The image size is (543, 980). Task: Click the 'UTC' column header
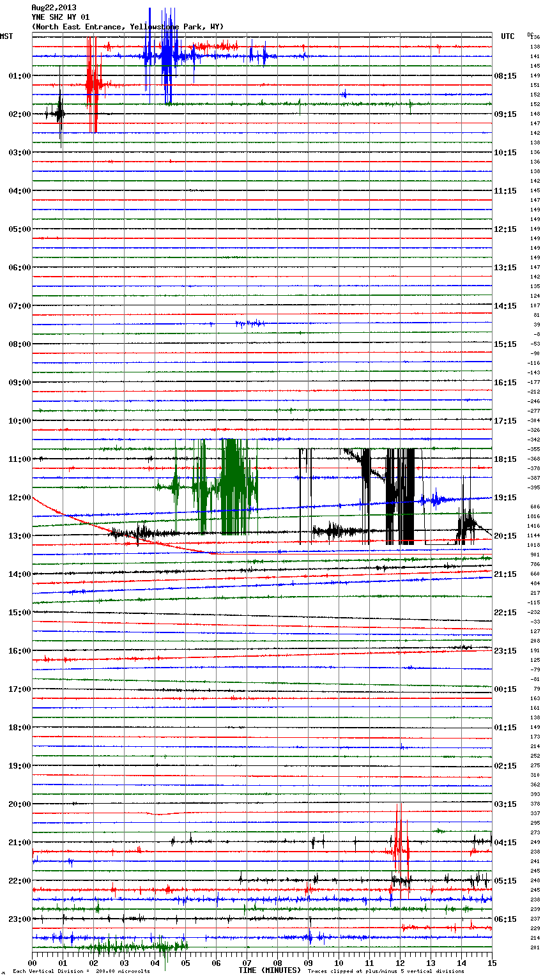(x=508, y=36)
